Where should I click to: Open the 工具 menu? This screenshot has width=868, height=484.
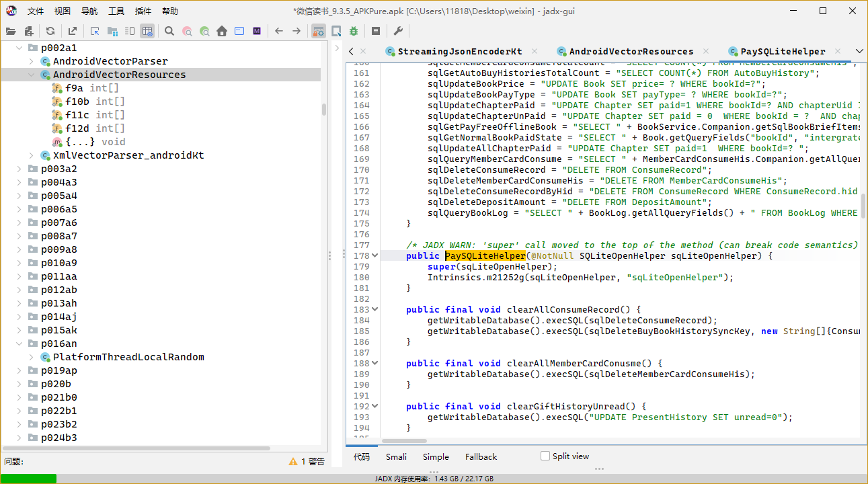tap(116, 11)
